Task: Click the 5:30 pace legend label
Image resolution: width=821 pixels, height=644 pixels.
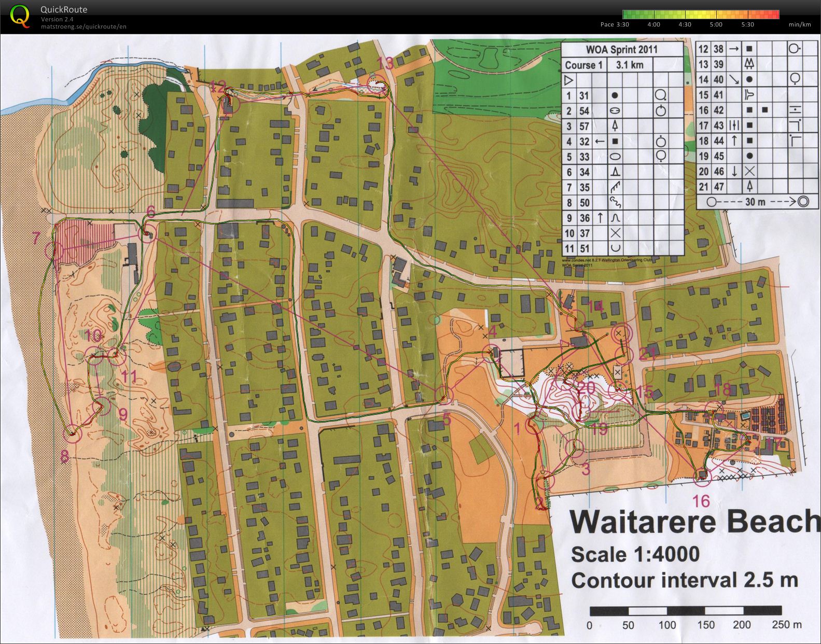Action: (x=747, y=24)
